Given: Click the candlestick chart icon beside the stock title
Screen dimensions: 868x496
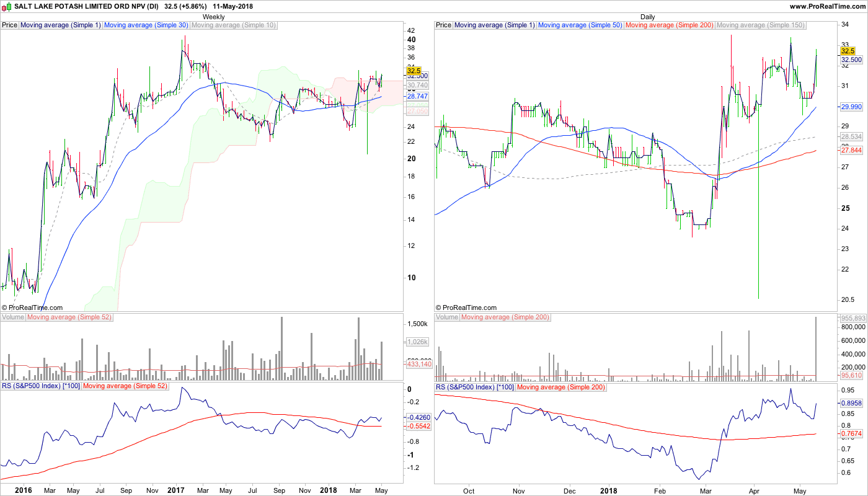Looking at the screenshot, I should tap(7, 6).
